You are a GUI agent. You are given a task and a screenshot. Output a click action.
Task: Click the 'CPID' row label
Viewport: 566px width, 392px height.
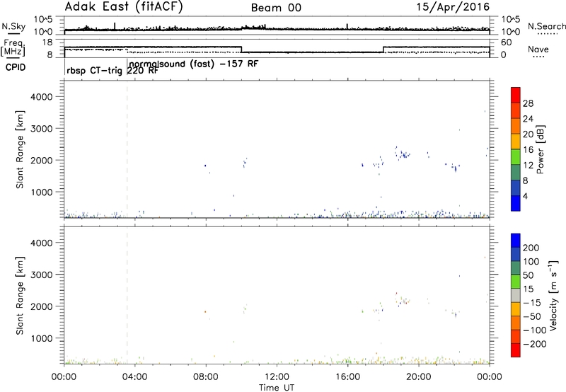click(16, 67)
